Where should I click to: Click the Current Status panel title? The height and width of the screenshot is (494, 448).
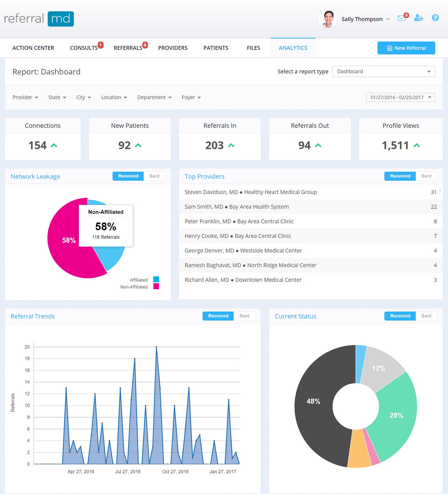click(295, 316)
